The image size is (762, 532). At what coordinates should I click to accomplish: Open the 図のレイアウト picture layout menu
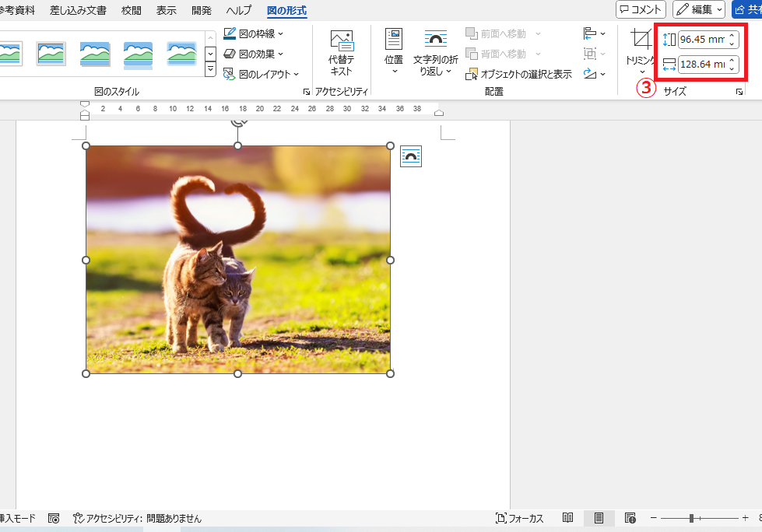pos(261,74)
